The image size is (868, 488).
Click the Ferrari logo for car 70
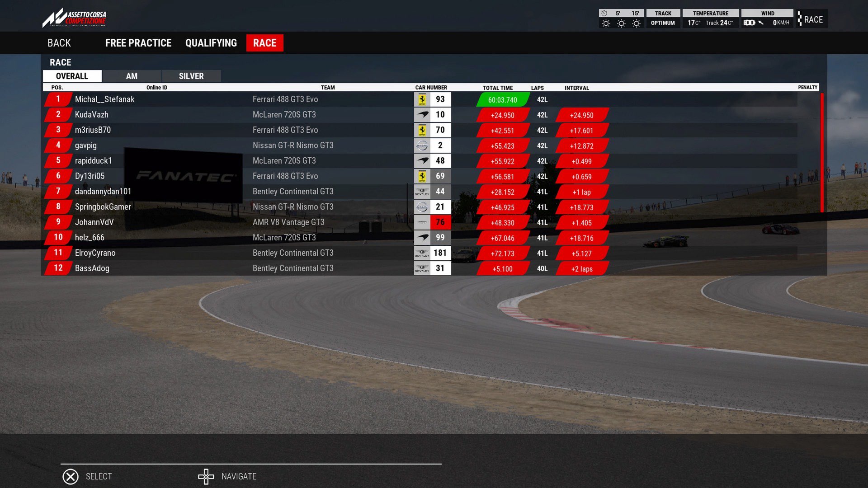click(422, 130)
